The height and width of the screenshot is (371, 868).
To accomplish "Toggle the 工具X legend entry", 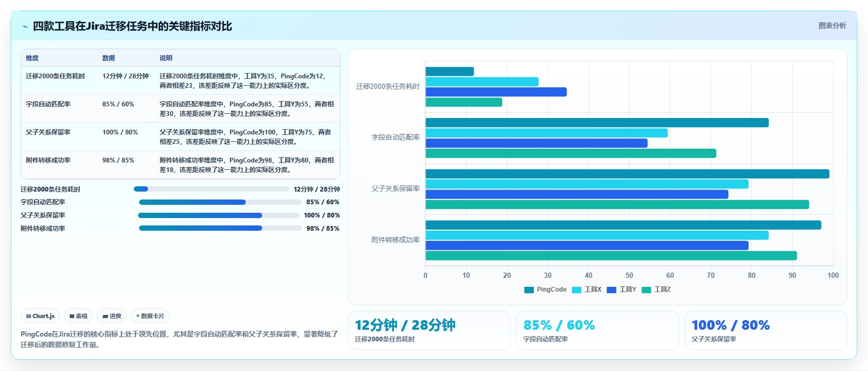I will [587, 289].
